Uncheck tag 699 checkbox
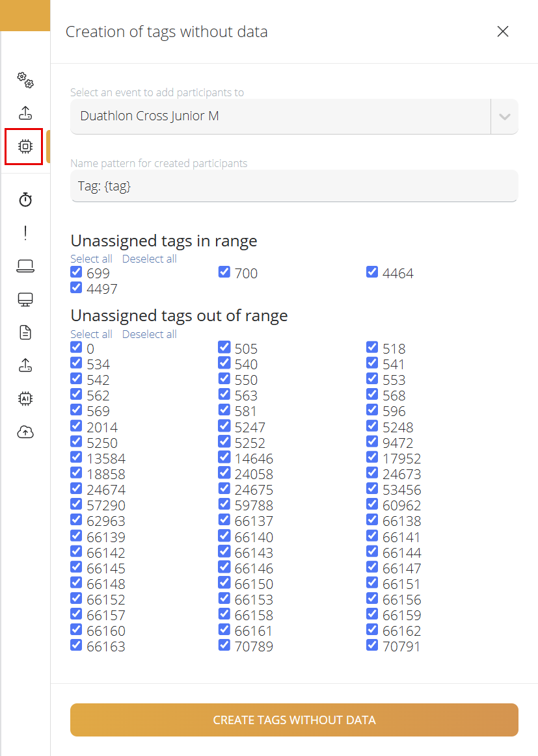Viewport: 538px width, 756px height. [76, 272]
